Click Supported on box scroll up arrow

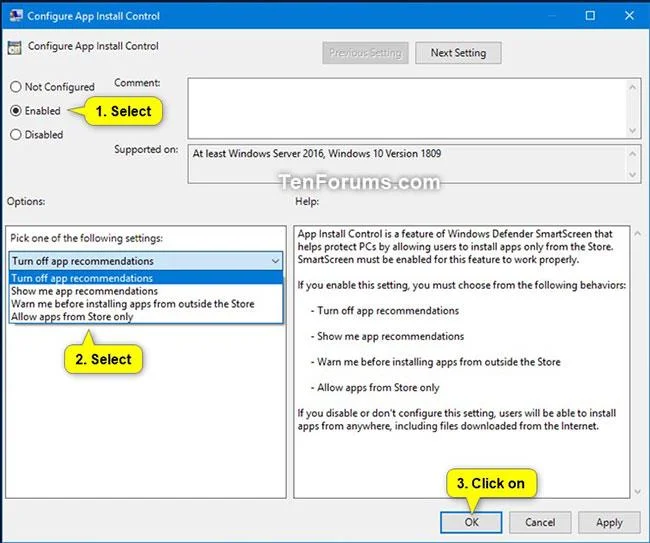(633, 154)
